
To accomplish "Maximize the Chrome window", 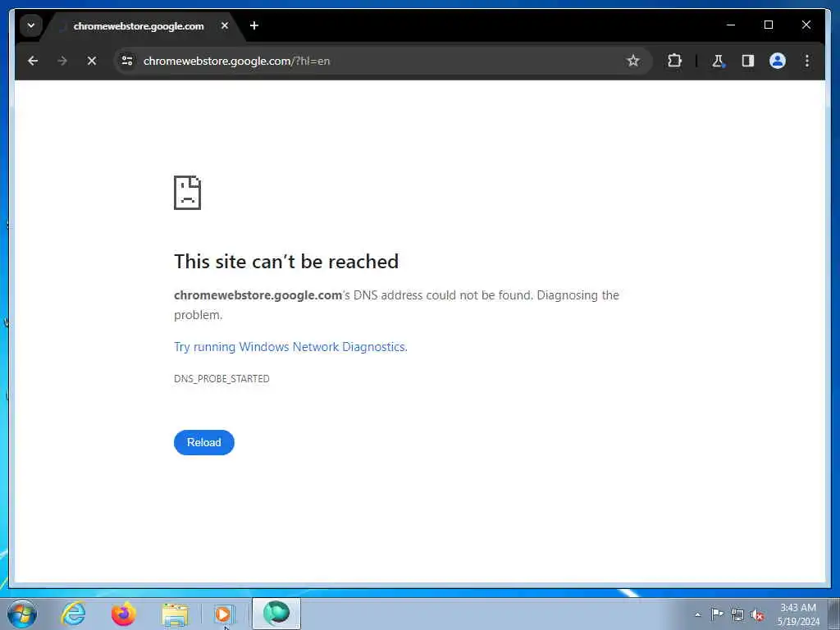I will [768, 25].
